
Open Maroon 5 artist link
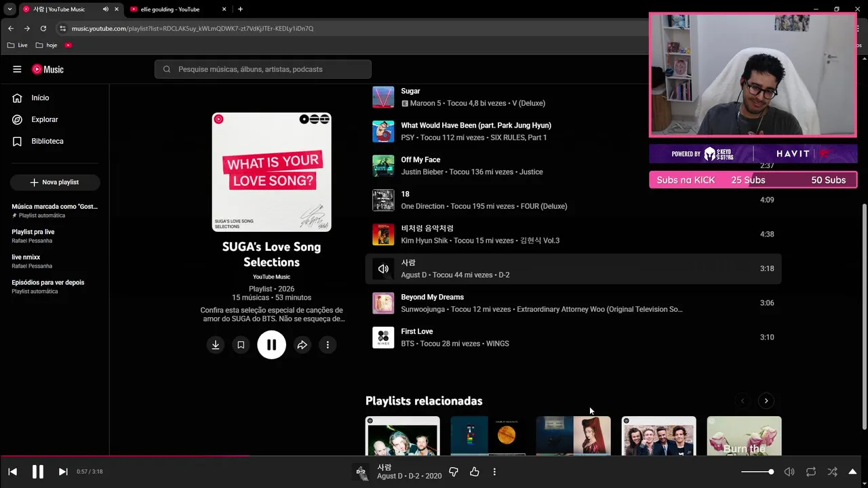pos(425,103)
